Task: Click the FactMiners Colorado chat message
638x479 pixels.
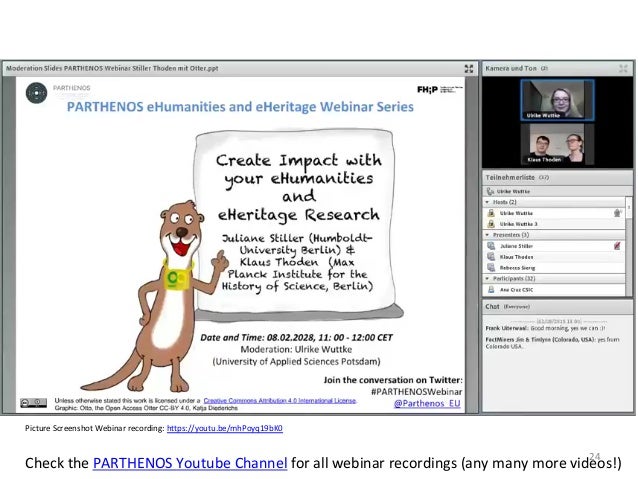Action: 553,343
